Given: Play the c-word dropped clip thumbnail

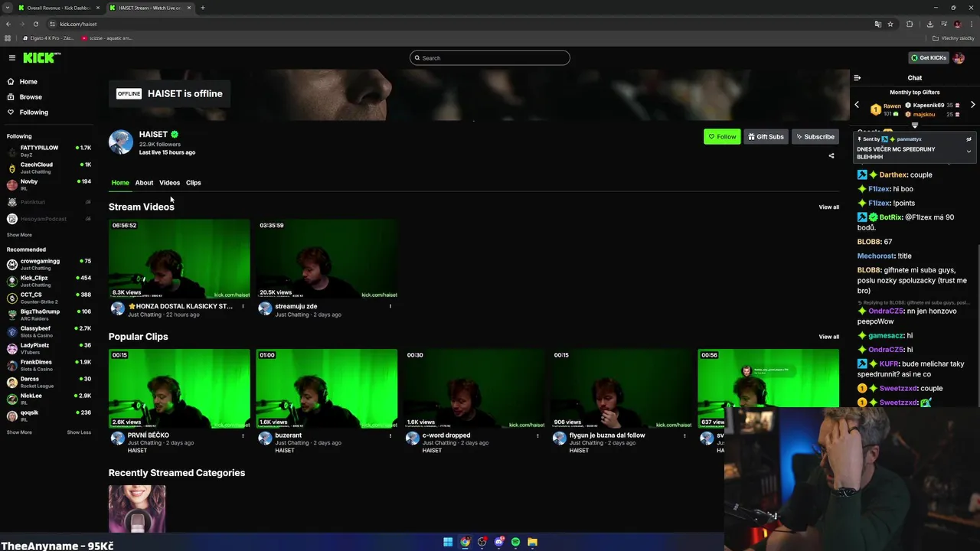Looking at the screenshot, I should coord(474,389).
